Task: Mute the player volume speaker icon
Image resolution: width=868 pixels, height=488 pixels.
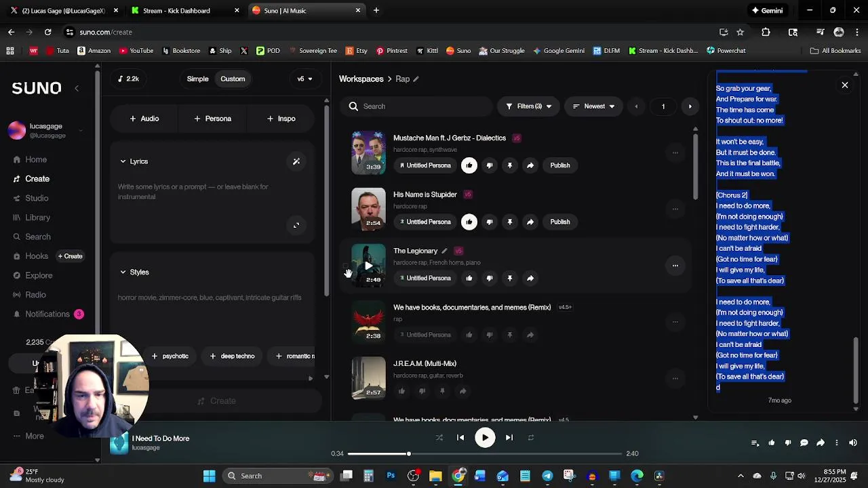Action: click(853, 443)
